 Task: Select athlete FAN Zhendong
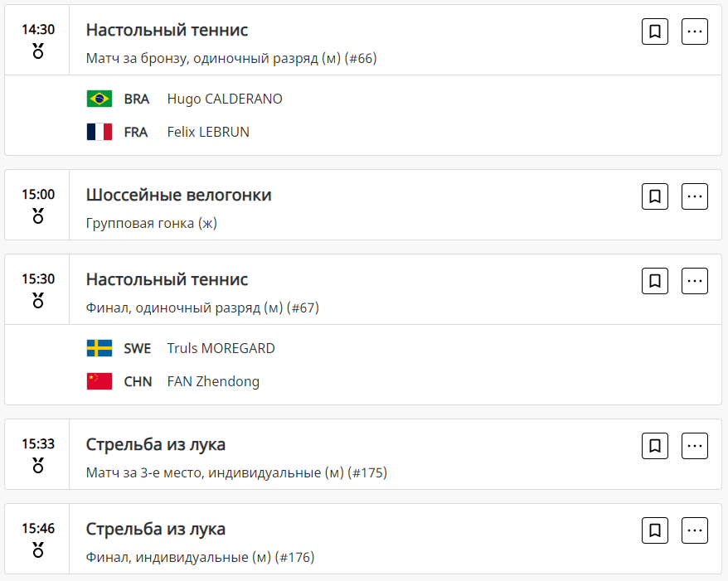tap(213, 381)
